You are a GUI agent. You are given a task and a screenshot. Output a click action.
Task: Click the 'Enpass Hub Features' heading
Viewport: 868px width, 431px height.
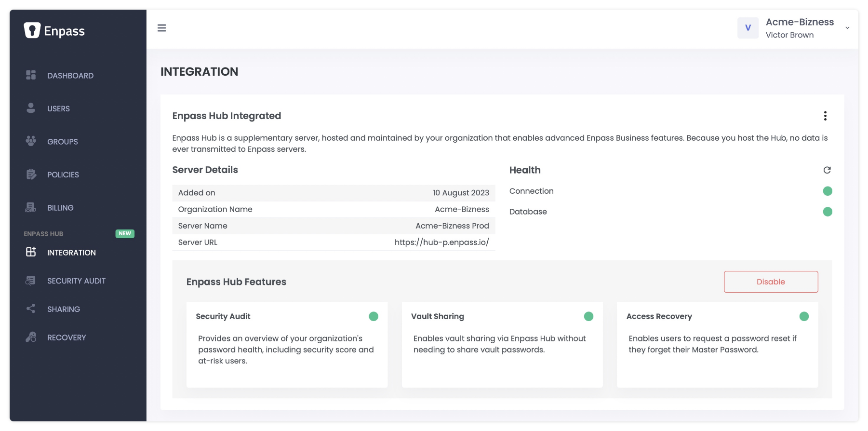(x=236, y=282)
